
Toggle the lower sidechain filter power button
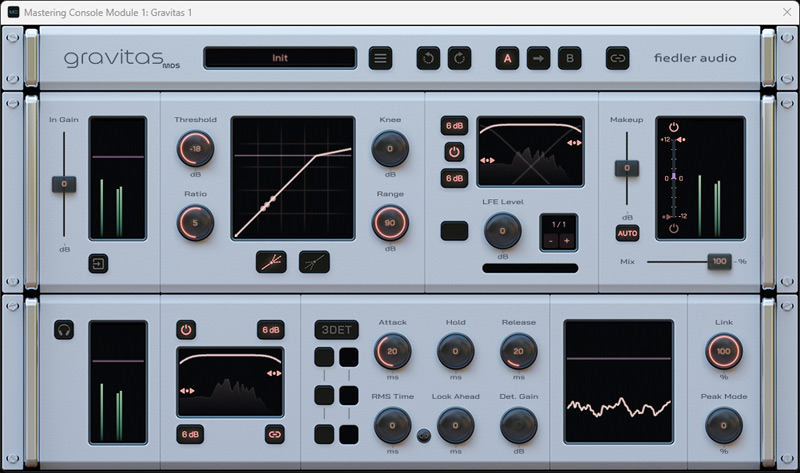tap(187, 329)
